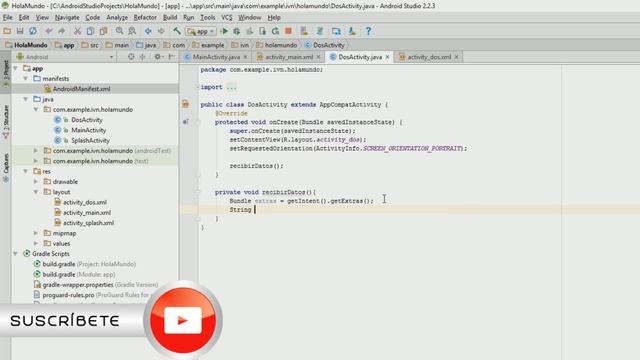Click the Synchronize toolbar icon

click(x=33, y=31)
